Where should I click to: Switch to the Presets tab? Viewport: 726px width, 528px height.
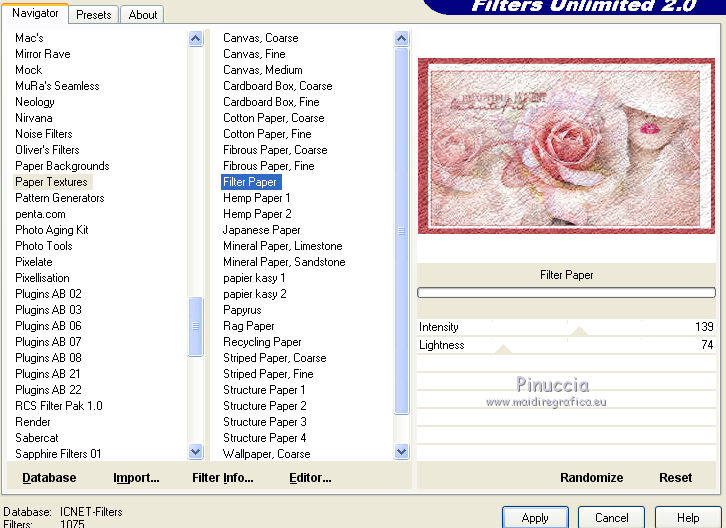pos(94,15)
